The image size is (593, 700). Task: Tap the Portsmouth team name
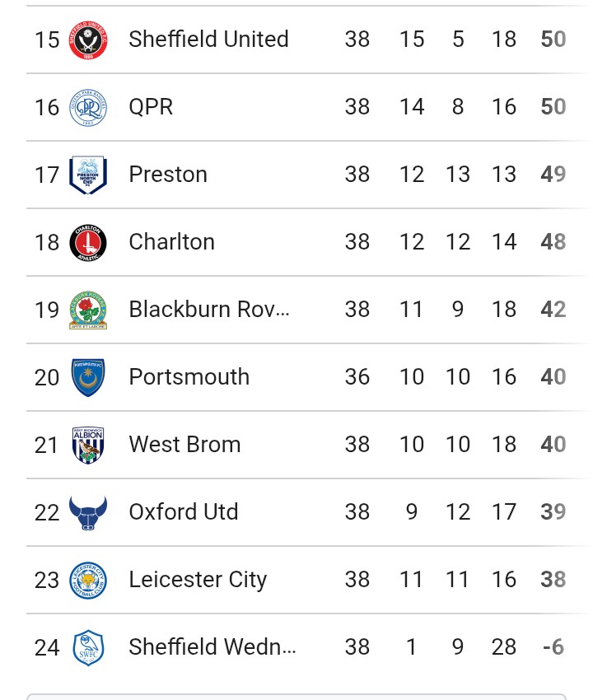click(189, 377)
